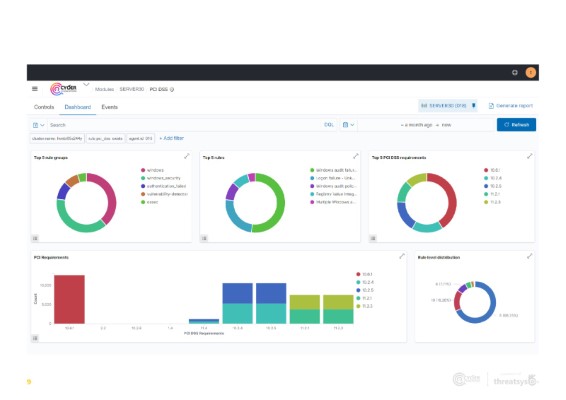
Task: Click the 'now' end date
Action: coord(447,125)
